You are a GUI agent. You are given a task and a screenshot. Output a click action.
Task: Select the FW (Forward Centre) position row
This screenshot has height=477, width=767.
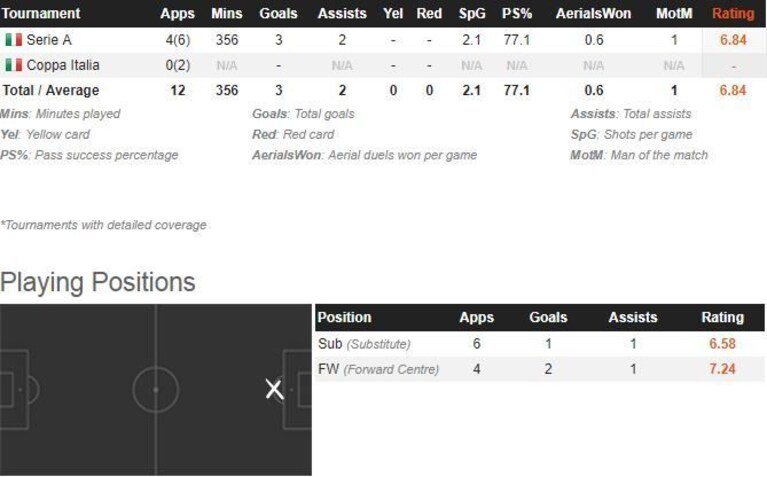[540, 369]
